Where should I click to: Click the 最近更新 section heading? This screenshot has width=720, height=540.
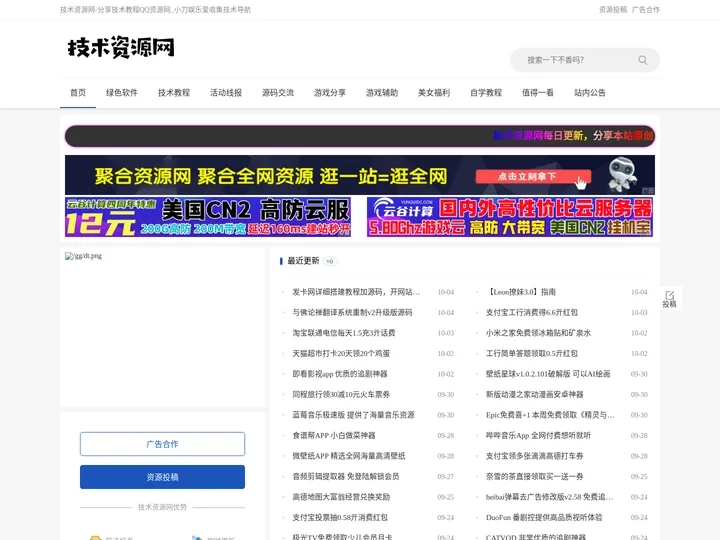(303, 261)
